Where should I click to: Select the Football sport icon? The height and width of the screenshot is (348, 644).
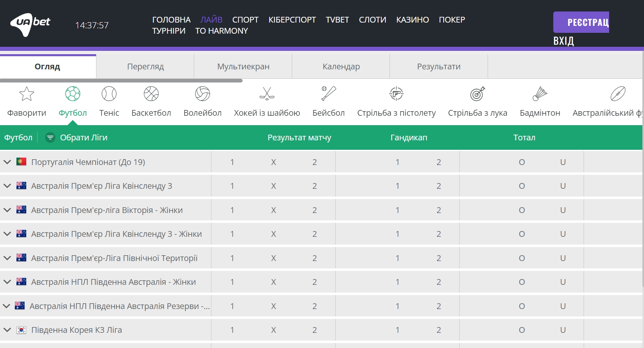coord(73,94)
